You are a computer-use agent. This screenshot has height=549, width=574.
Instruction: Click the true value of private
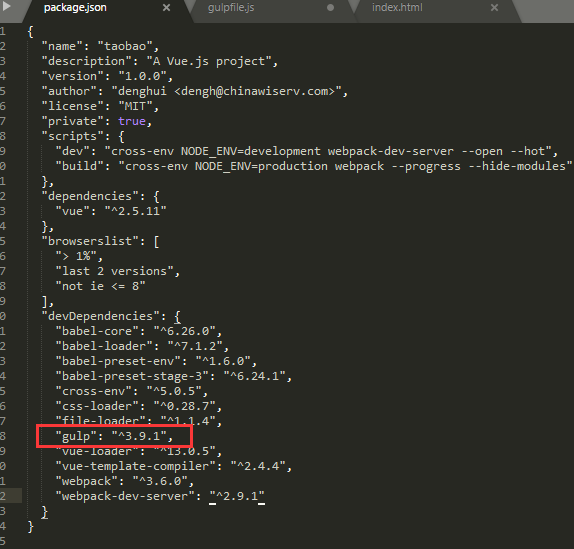coord(132,121)
